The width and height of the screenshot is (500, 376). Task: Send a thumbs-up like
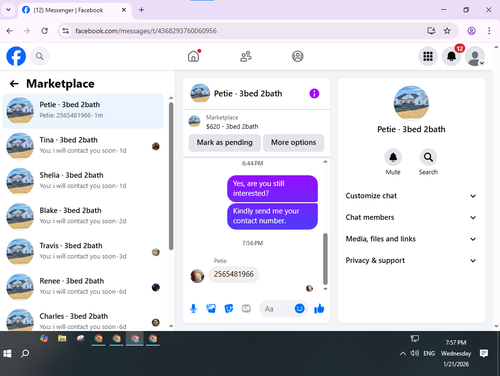click(x=319, y=309)
